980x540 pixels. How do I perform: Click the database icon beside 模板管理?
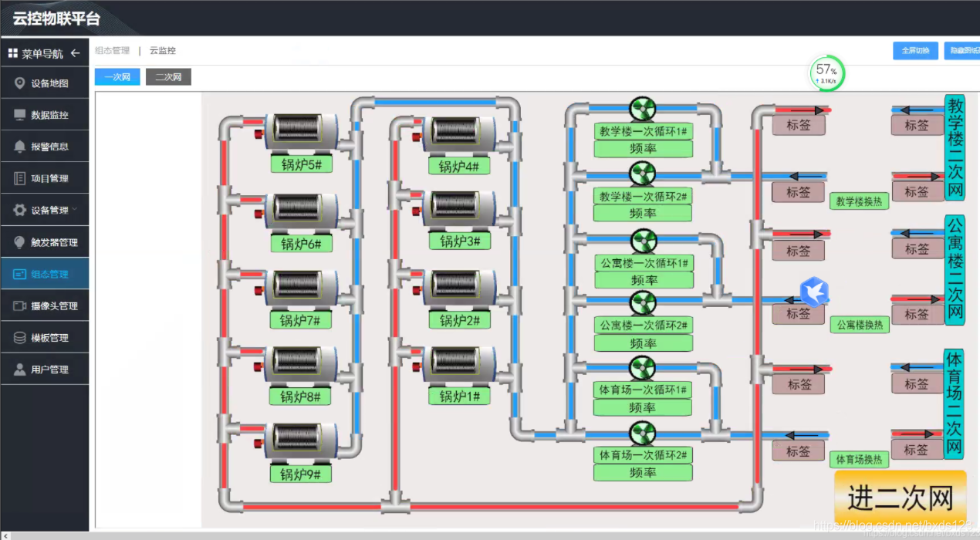pyautogui.click(x=20, y=338)
